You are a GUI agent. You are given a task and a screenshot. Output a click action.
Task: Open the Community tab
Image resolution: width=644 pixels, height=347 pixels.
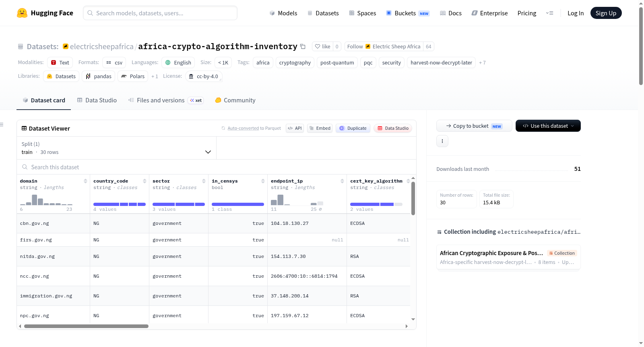coord(235,100)
